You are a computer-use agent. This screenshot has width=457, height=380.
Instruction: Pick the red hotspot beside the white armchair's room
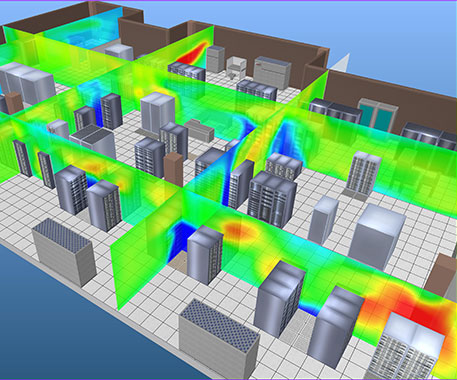point(193,53)
